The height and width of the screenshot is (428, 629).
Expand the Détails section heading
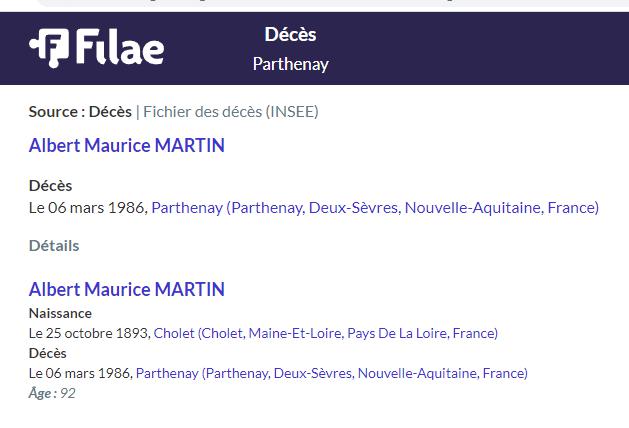(x=54, y=245)
